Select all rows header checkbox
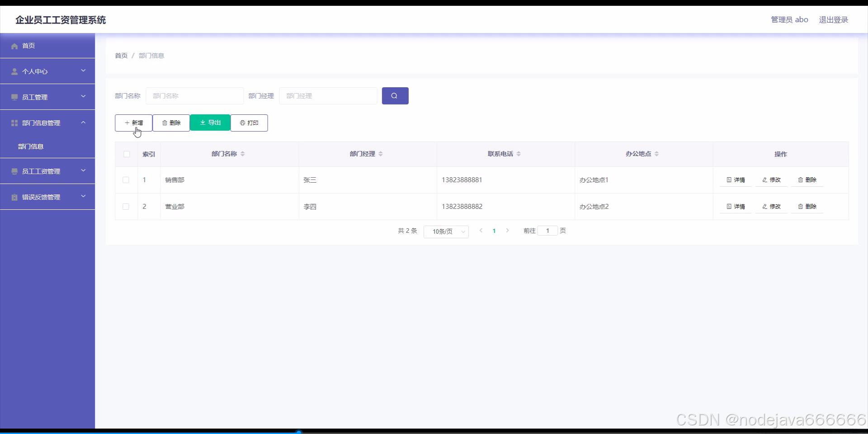 coord(127,154)
